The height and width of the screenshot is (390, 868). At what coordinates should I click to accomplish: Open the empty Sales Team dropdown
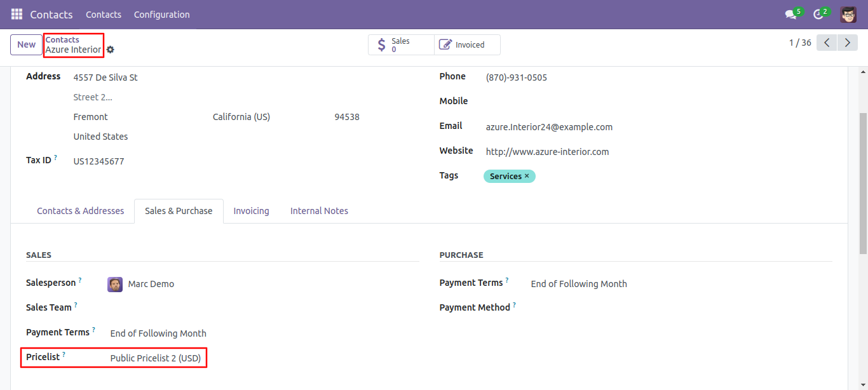[264, 308]
